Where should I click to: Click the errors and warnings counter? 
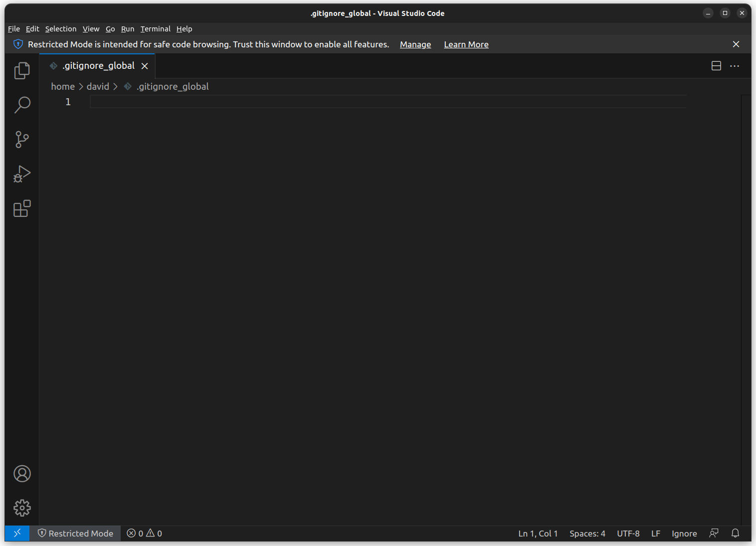point(144,533)
